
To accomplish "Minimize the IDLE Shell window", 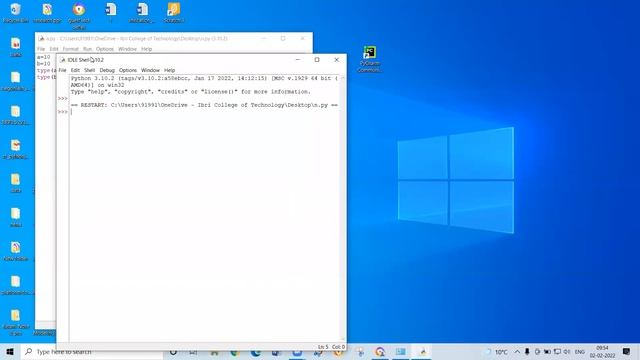I will [x=298, y=60].
